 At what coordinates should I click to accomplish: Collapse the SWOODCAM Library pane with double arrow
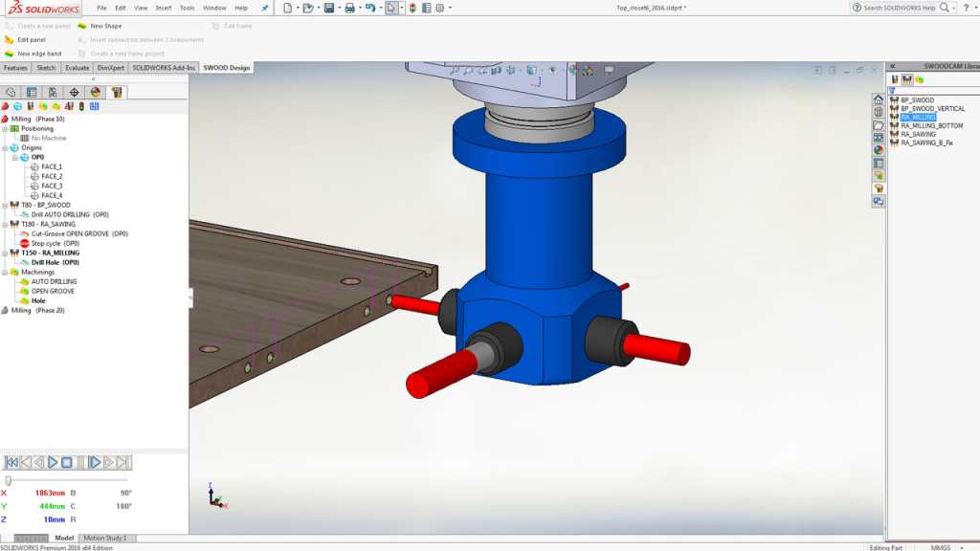(893, 66)
